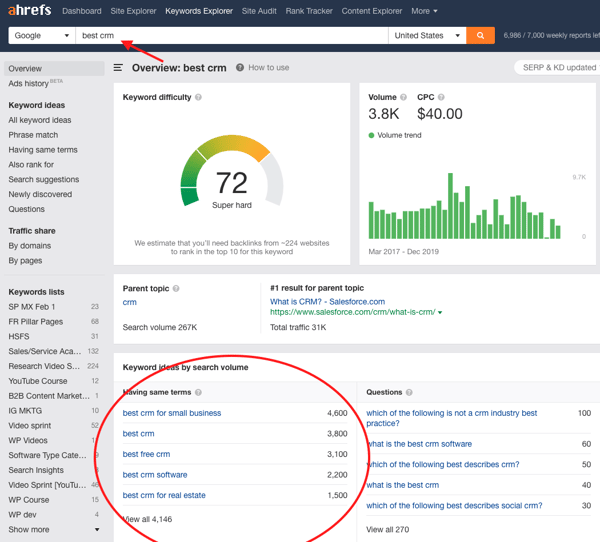The width and height of the screenshot is (600, 542).
Task: Go to Rank Tracker tab
Action: point(310,11)
